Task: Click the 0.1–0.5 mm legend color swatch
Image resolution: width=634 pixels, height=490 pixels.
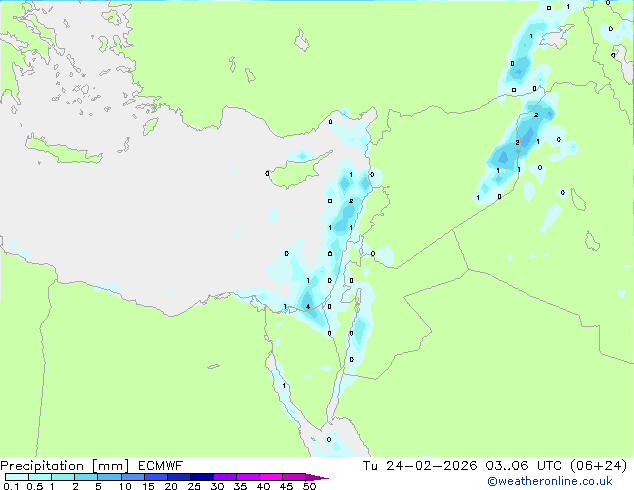Action: tap(17, 477)
